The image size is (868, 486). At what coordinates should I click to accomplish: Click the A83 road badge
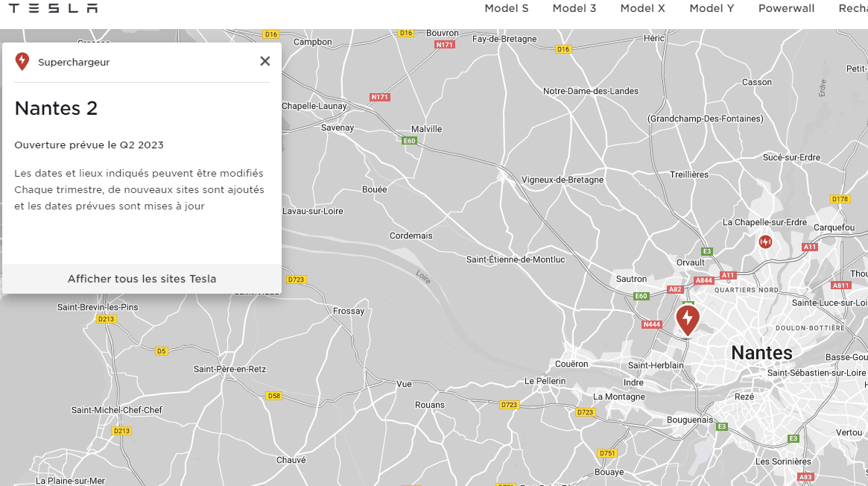(x=805, y=476)
